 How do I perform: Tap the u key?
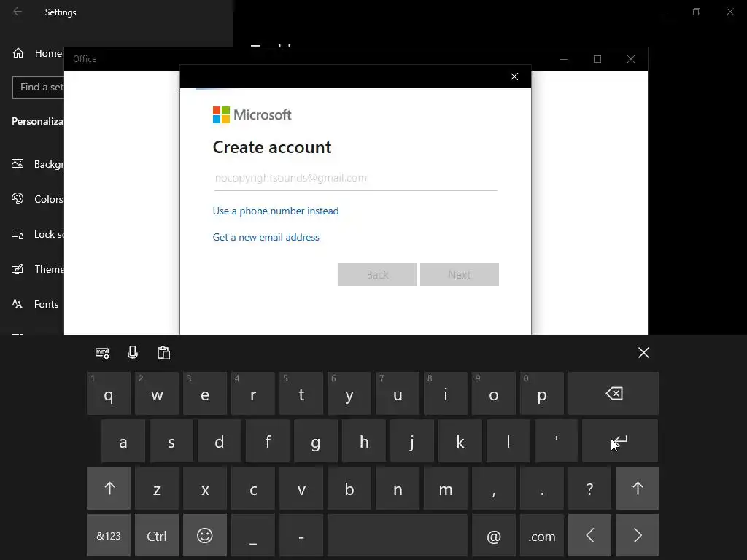tap(398, 393)
